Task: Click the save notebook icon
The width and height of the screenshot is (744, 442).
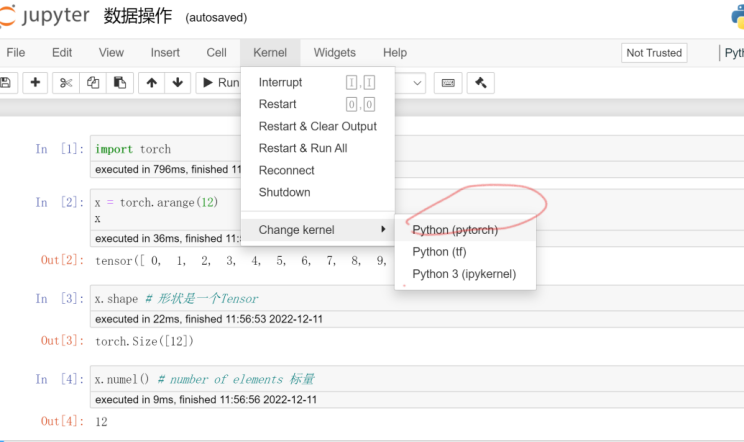Action: [x=6, y=83]
